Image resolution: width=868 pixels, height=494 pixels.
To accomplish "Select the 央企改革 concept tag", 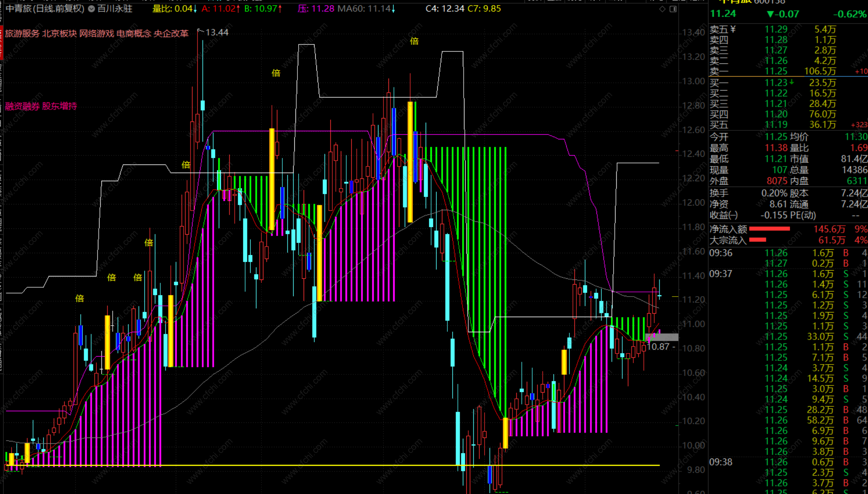I will tap(171, 34).
